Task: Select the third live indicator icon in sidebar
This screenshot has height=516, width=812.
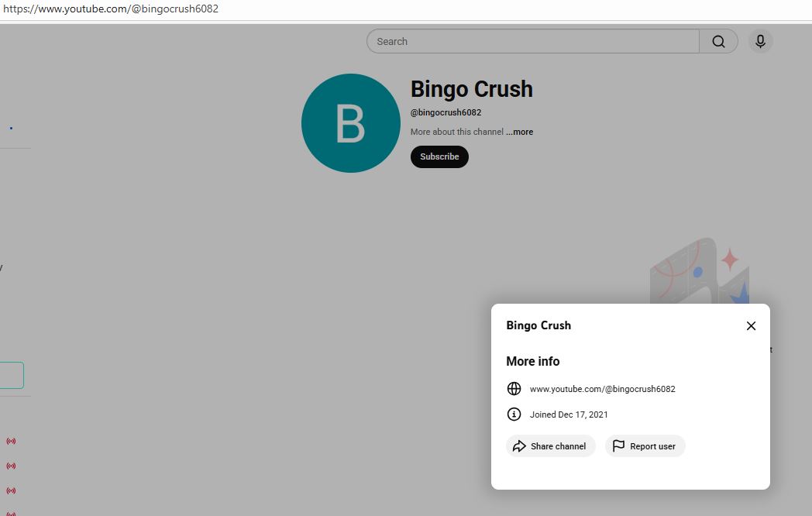Action: 11,490
